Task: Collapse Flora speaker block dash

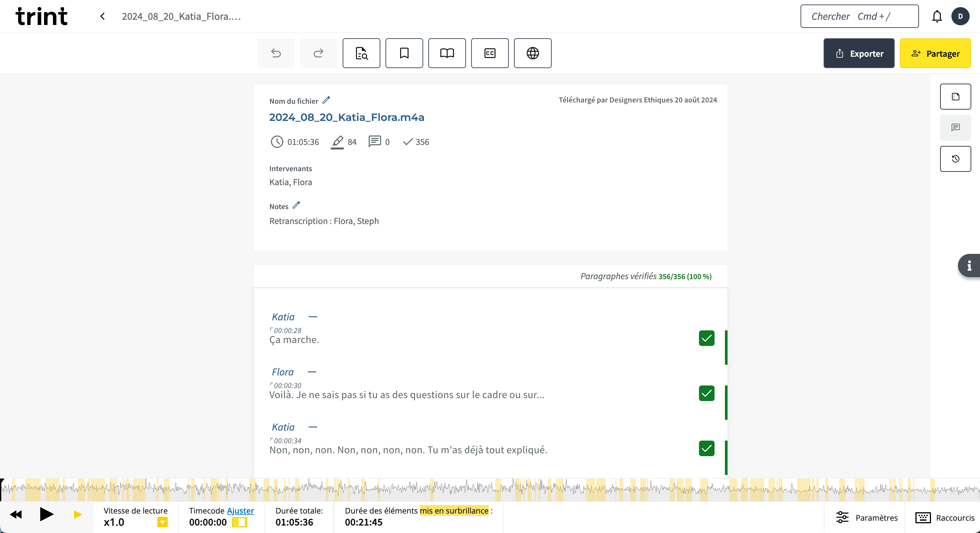Action: point(312,372)
